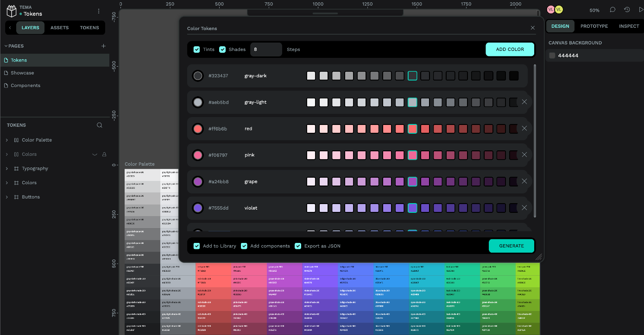Open the INSPECT tab
This screenshot has height=335, width=644.
click(x=629, y=26)
